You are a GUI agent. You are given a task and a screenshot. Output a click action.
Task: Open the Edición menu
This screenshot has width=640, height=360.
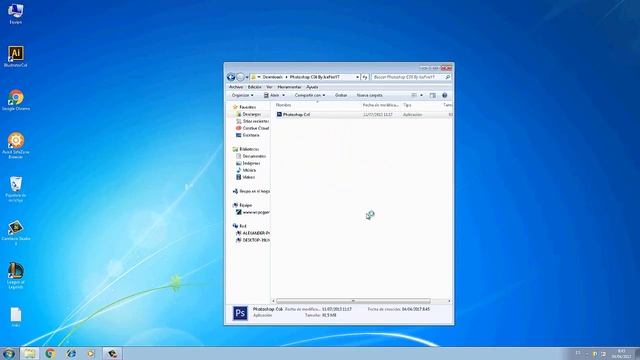254,87
